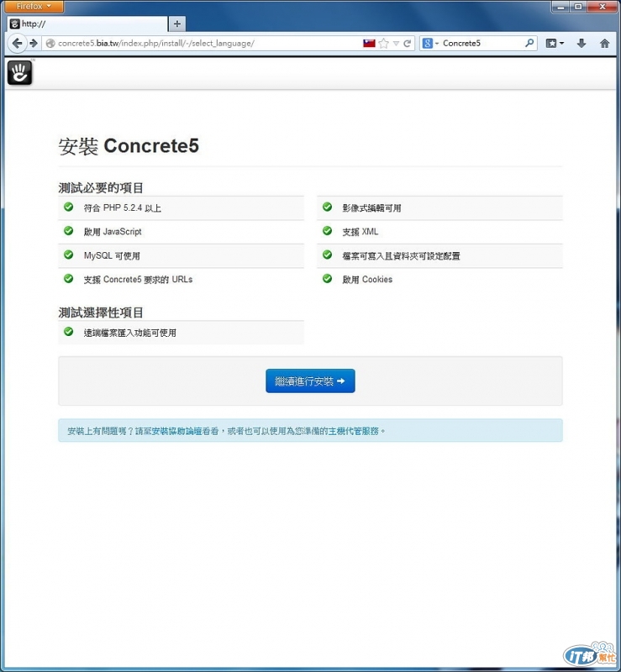This screenshot has width=621, height=672.
Task: Click the browser Back arrow button
Action: 17,44
